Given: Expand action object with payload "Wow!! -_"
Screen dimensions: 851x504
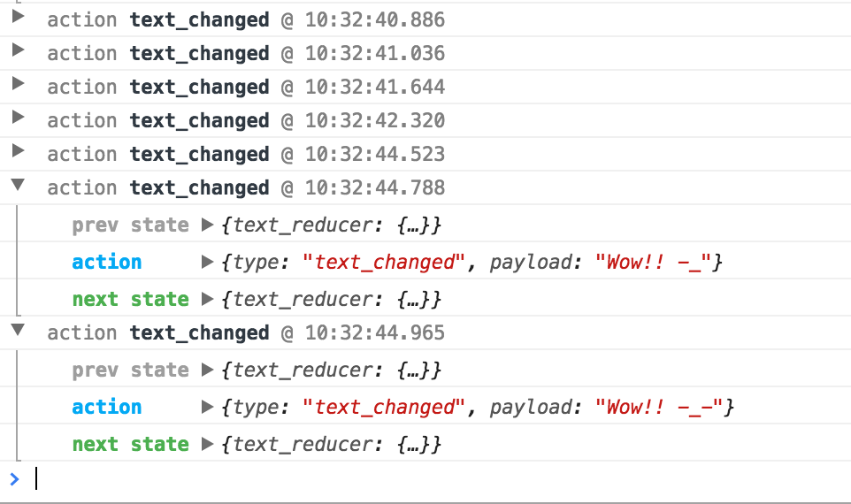Looking at the screenshot, I should coord(208,262).
